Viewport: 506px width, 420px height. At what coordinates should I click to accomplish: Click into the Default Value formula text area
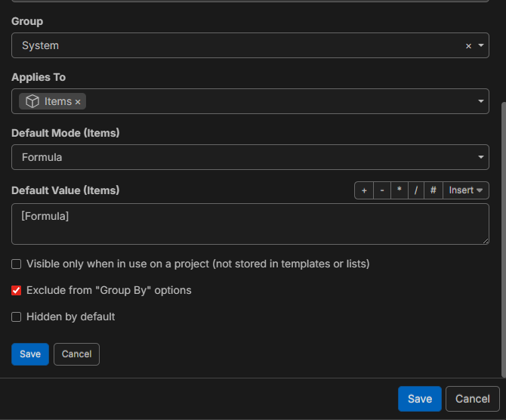[x=250, y=224]
